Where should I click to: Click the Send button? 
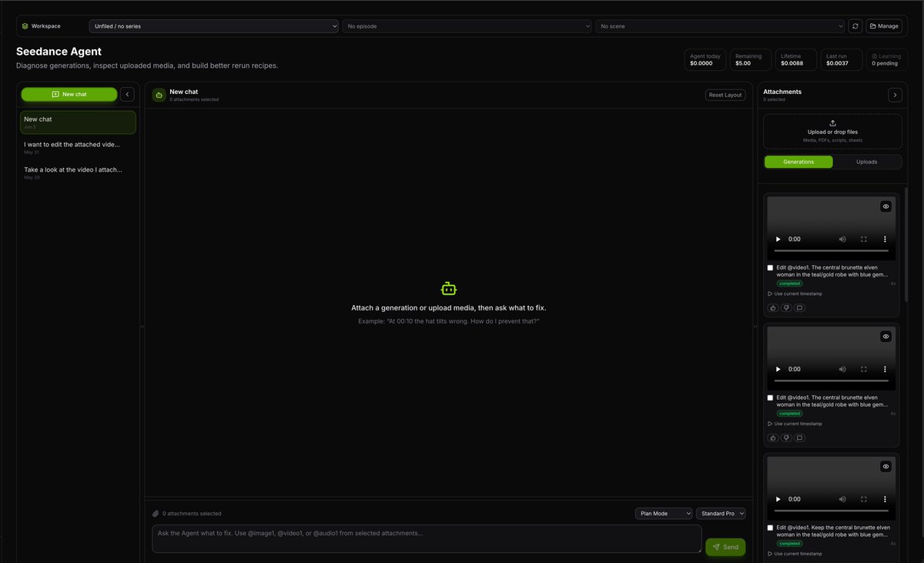coord(725,547)
